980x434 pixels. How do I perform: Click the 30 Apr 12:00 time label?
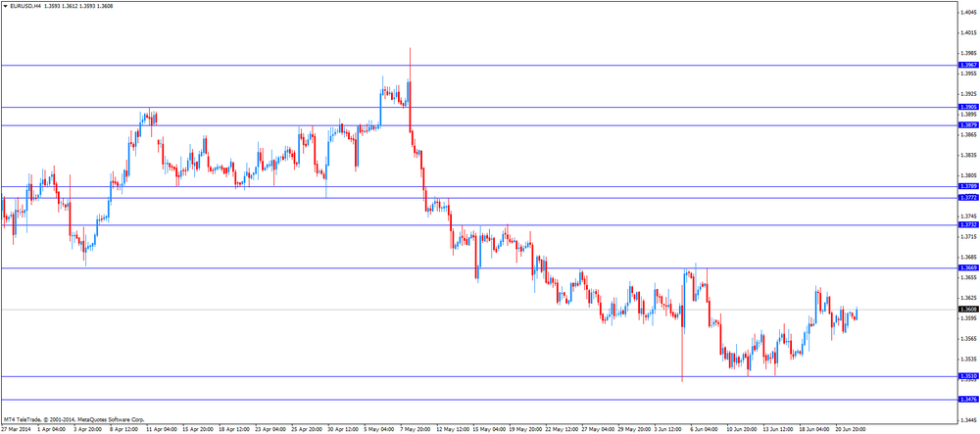click(342, 430)
